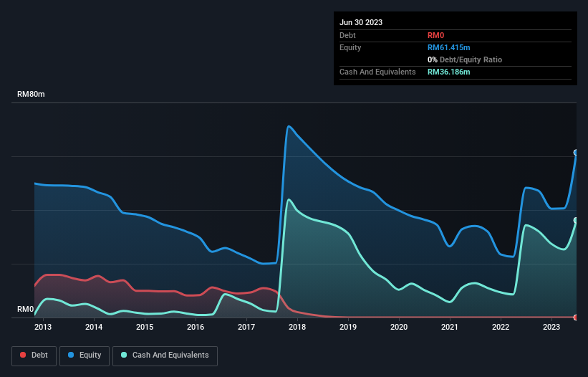Select the 2023 x-axis label
Viewport: 588px width, 377px height.
pos(551,327)
